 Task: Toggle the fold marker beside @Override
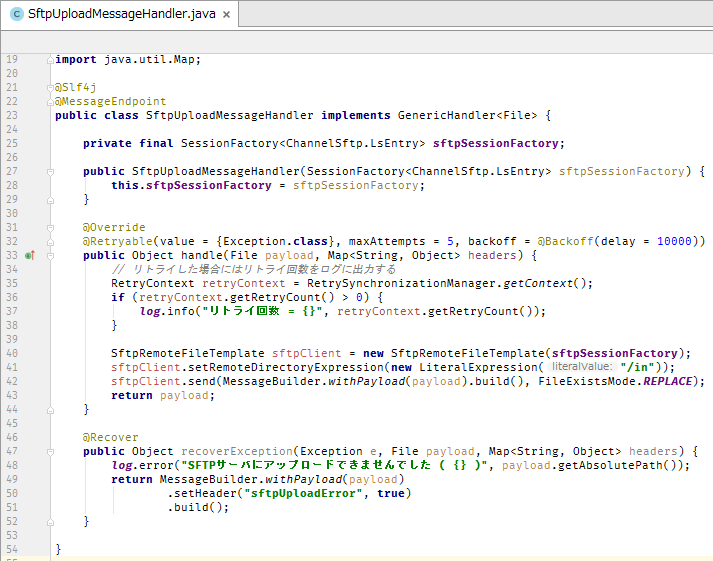(50, 227)
